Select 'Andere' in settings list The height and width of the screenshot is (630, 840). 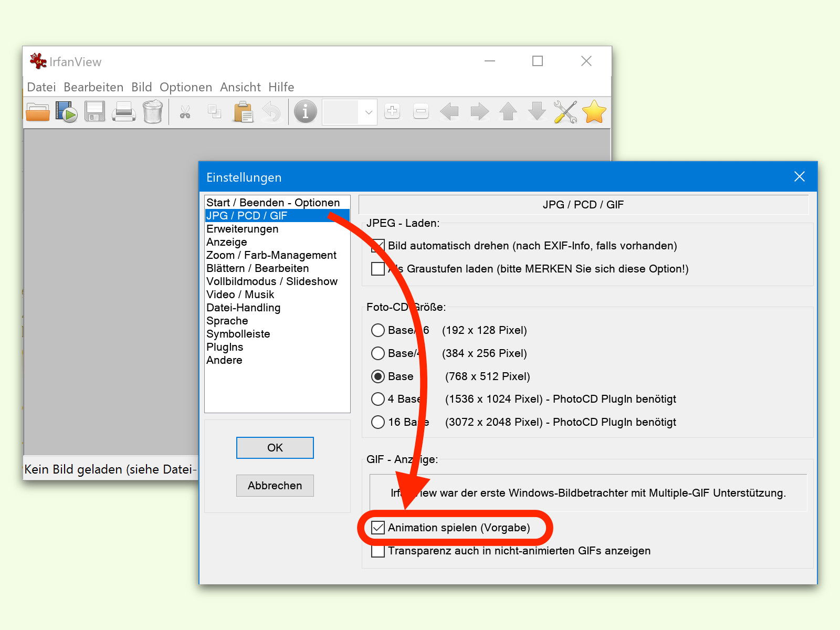pos(277,360)
